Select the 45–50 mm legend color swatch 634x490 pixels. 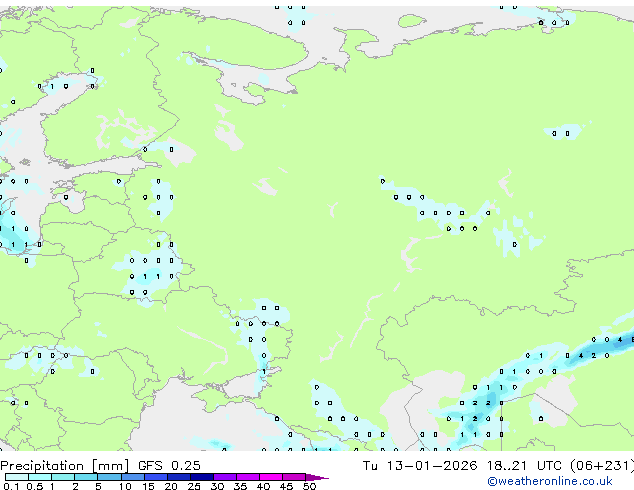294,477
